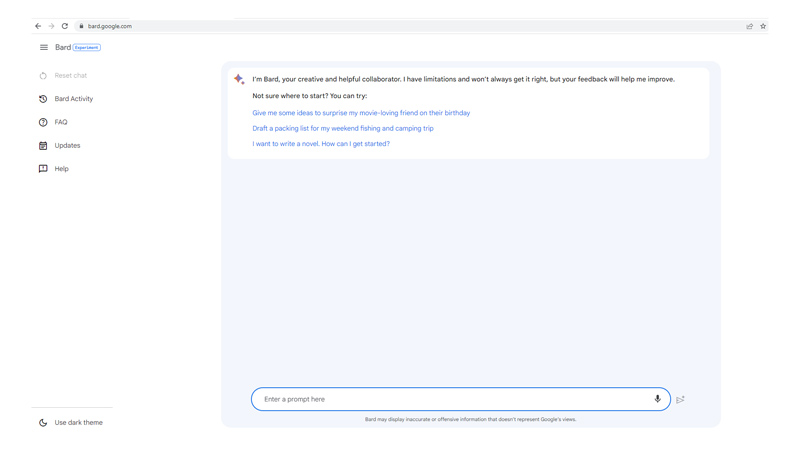
Task: Open the hamburger main menu
Action: pos(44,47)
